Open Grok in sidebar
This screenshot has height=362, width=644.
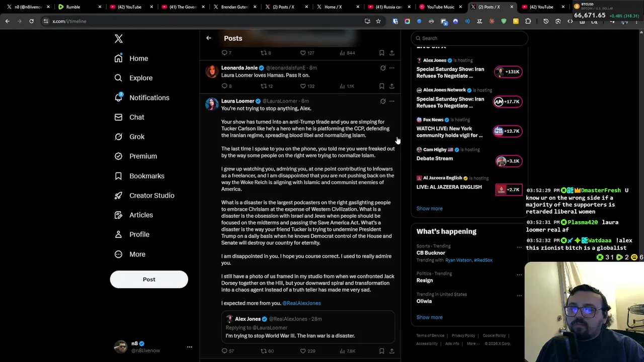[129, 137]
